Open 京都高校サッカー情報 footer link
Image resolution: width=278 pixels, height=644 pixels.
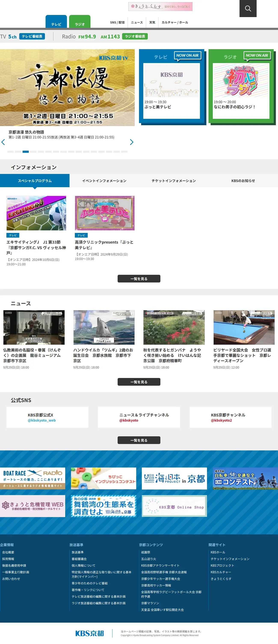click(156, 585)
